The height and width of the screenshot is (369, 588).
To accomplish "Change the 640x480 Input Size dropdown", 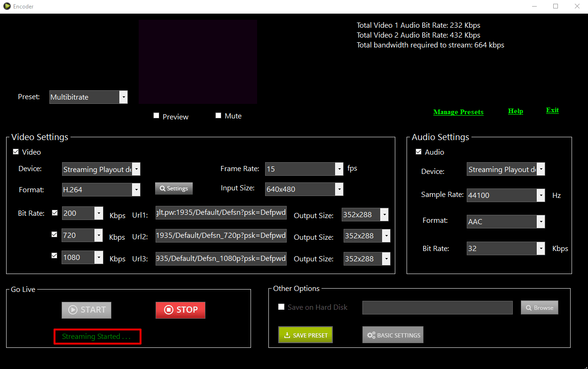I will (339, 189).
